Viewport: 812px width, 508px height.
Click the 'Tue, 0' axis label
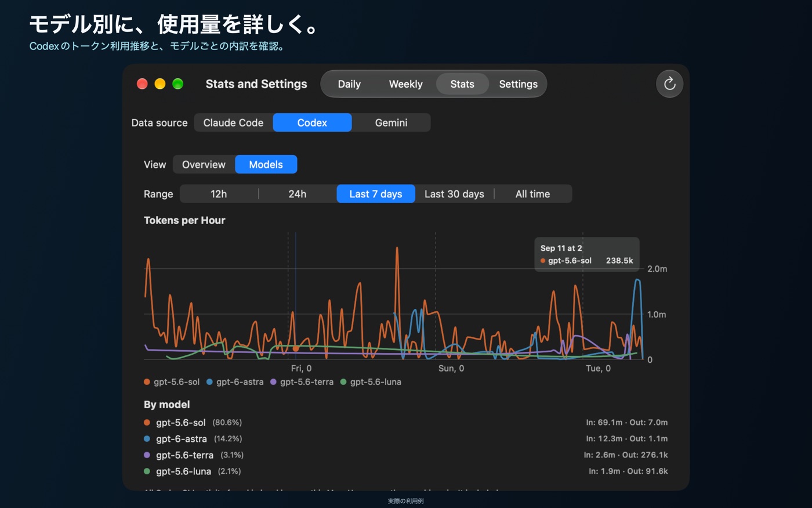pyautogui.click(x=598, y=369)
